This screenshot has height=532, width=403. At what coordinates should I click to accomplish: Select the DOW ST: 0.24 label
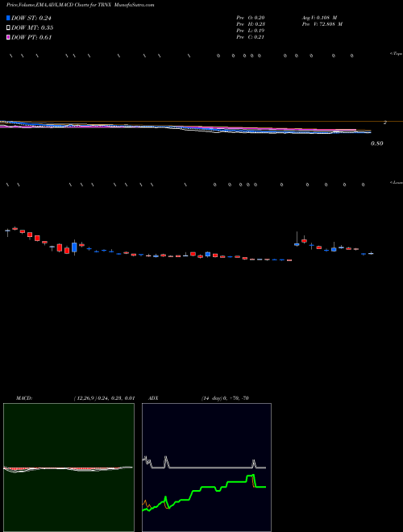pos(31,19)
